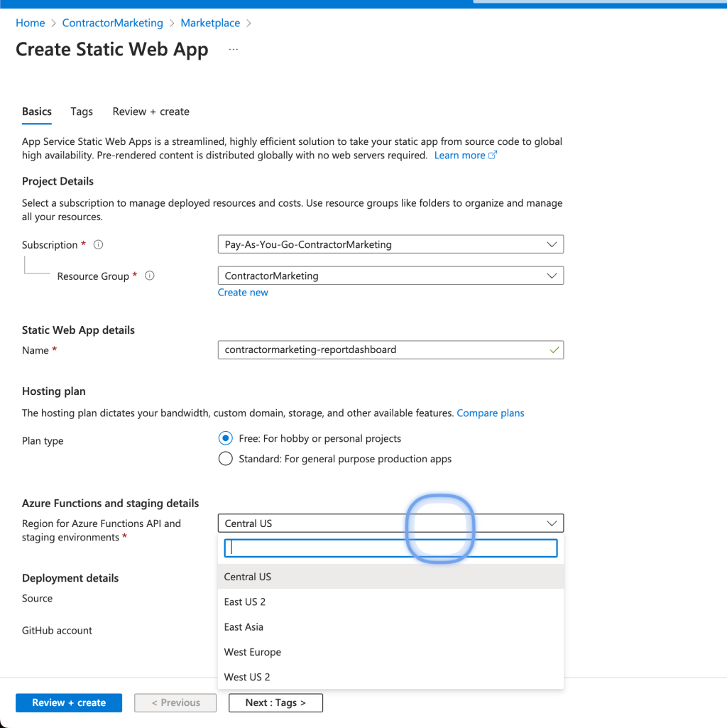The image size is (727, 728).
Task: Click the static web app Name field
Action: tap(390, 350)
